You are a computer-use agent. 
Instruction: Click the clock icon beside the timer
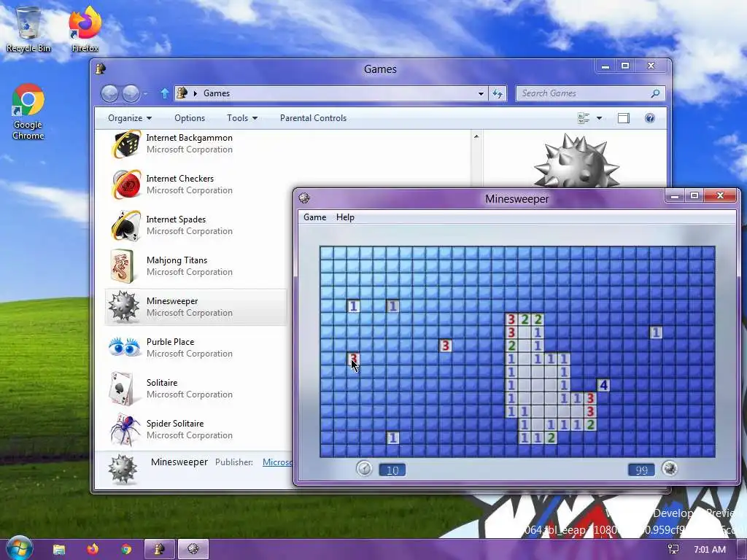pyautogui.click(x=364, y=469)
